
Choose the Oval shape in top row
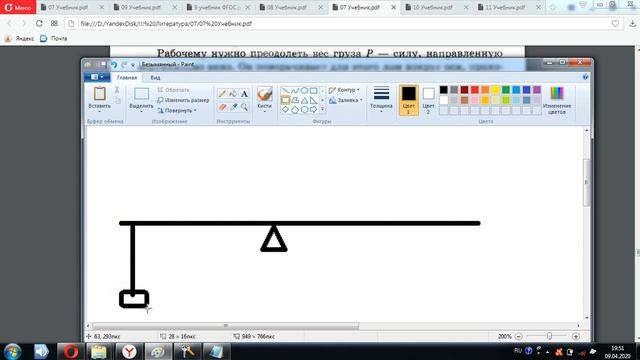pos(304,91)
